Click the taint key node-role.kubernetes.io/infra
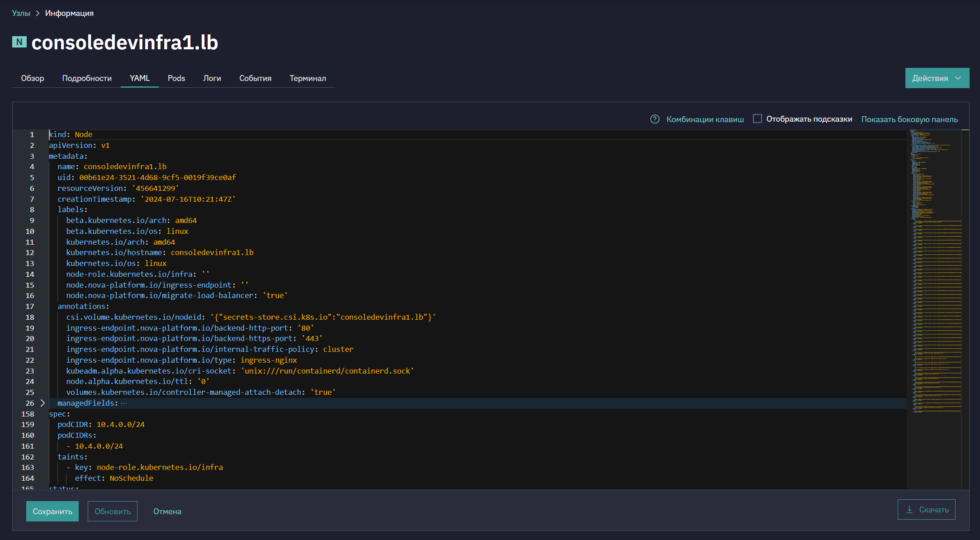This screenshot has height=540, width=980. click(x=160, y=467)
